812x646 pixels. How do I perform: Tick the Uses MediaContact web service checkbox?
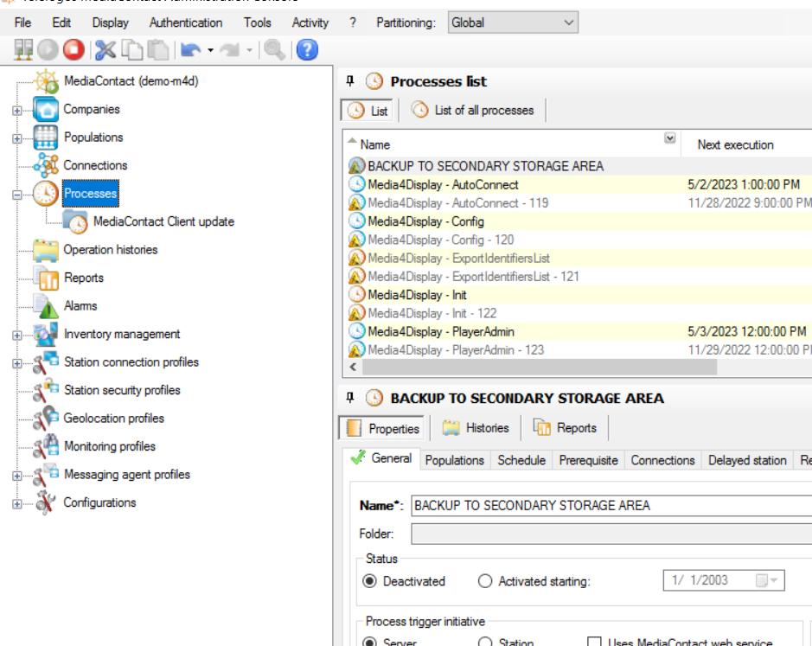pos(594,643)
